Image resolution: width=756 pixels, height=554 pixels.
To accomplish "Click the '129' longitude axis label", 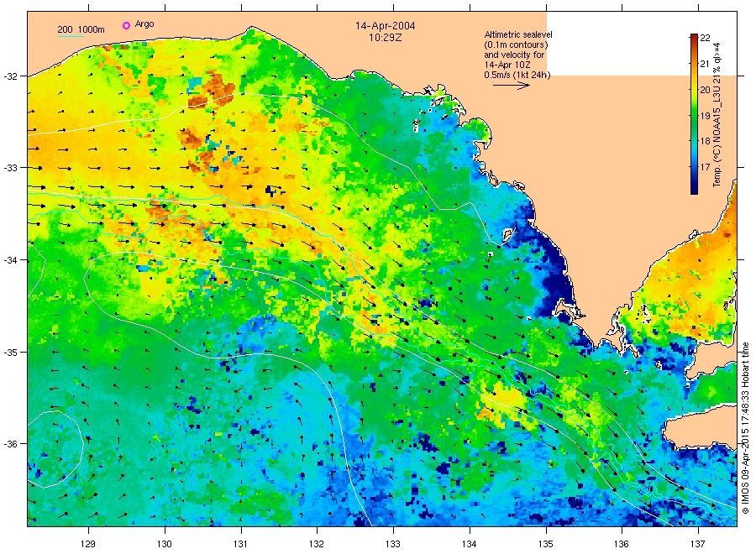I will coord(88,545).
